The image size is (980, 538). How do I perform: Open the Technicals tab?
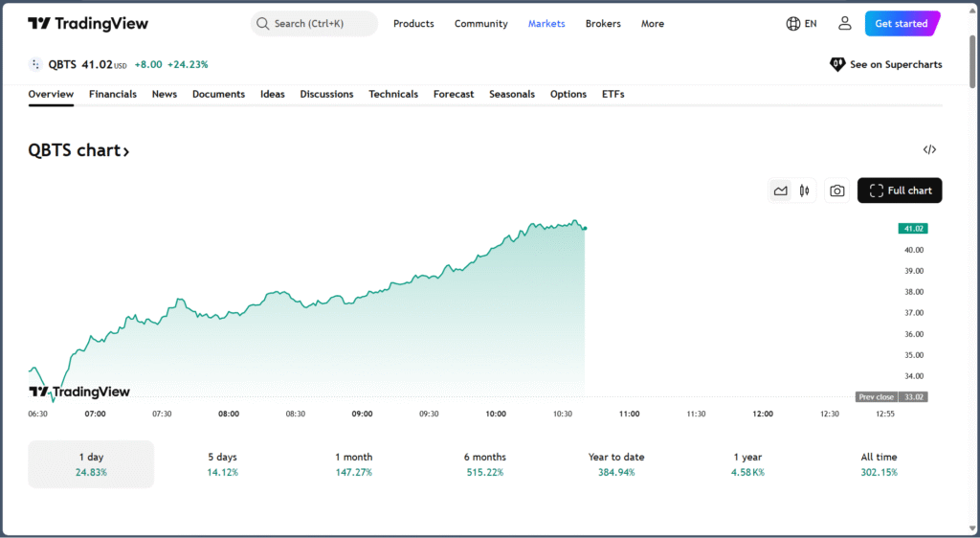[393, 94]
